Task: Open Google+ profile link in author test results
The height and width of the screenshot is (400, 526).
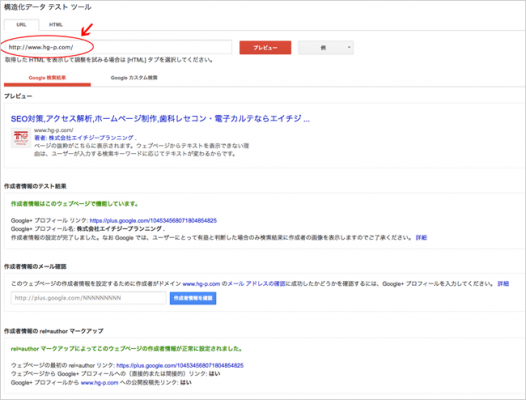Action: [x=153, y=220]
